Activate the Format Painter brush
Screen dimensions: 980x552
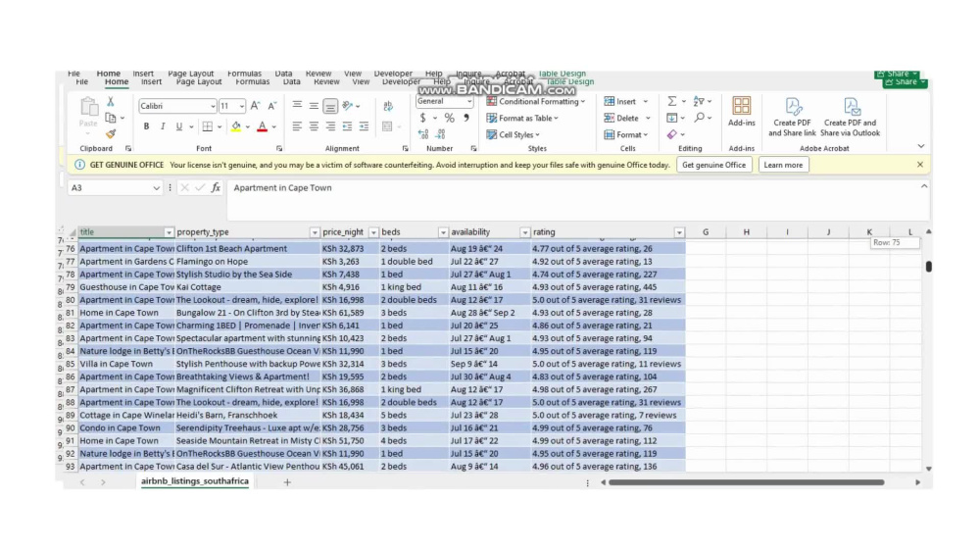111,133
